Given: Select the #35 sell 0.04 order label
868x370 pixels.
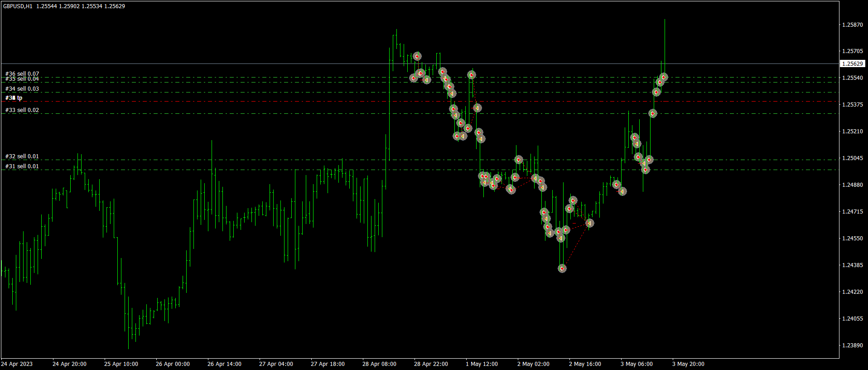Looking at the screenshot, I should pyautogui.click(x=22, y=79).
